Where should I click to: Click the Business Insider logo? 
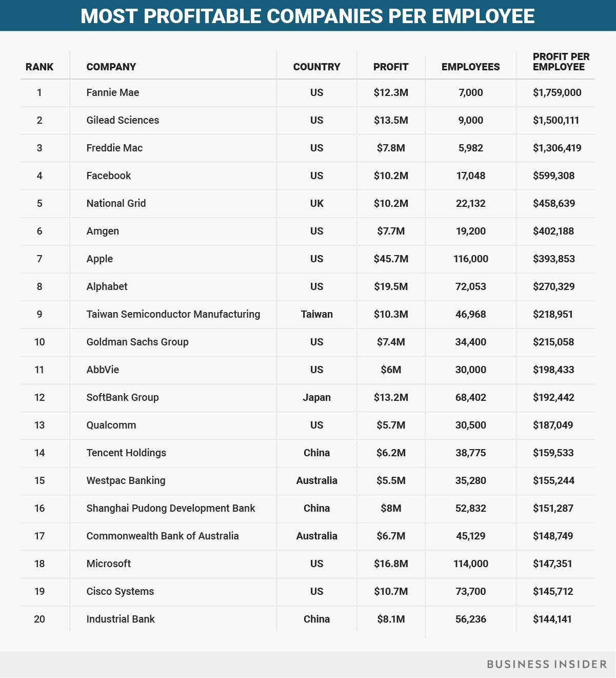pos(546,664)
